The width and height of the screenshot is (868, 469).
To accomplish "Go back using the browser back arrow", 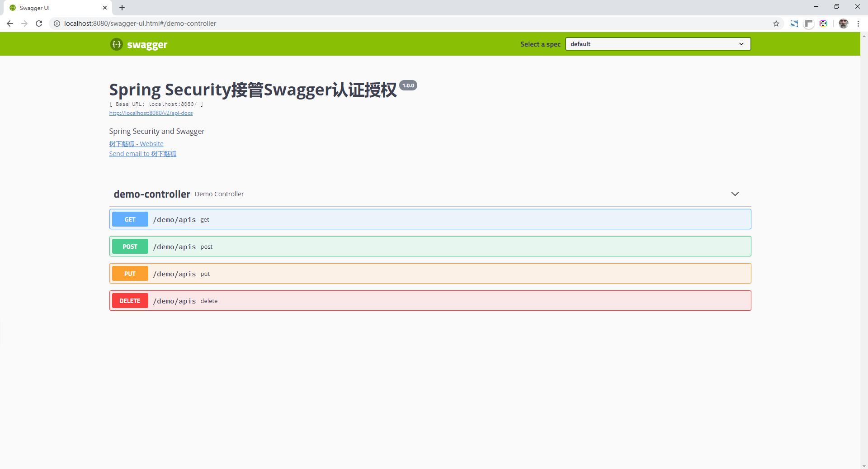I will pos(10,24).
